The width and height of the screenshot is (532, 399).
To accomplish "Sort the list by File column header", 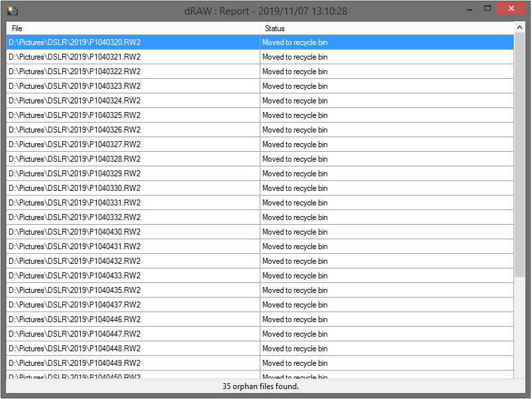I will (133, 28).
